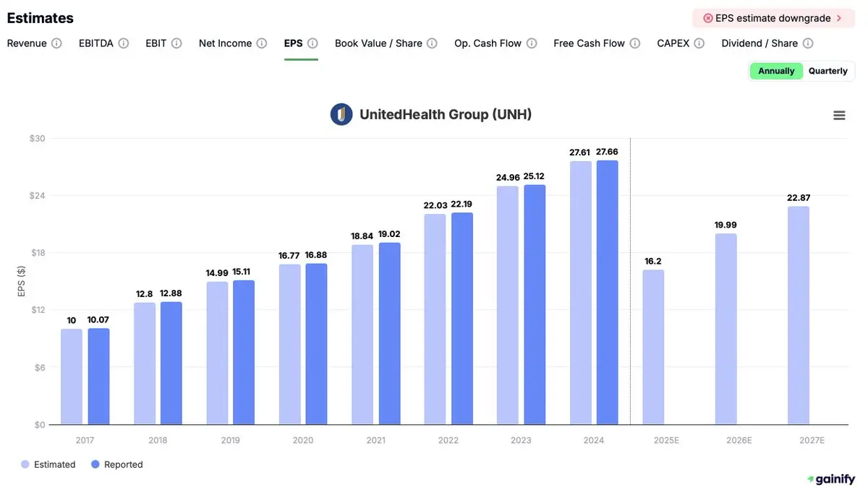
Task: Click the red X icon in downgrade badge
Action: click(707, 18)
